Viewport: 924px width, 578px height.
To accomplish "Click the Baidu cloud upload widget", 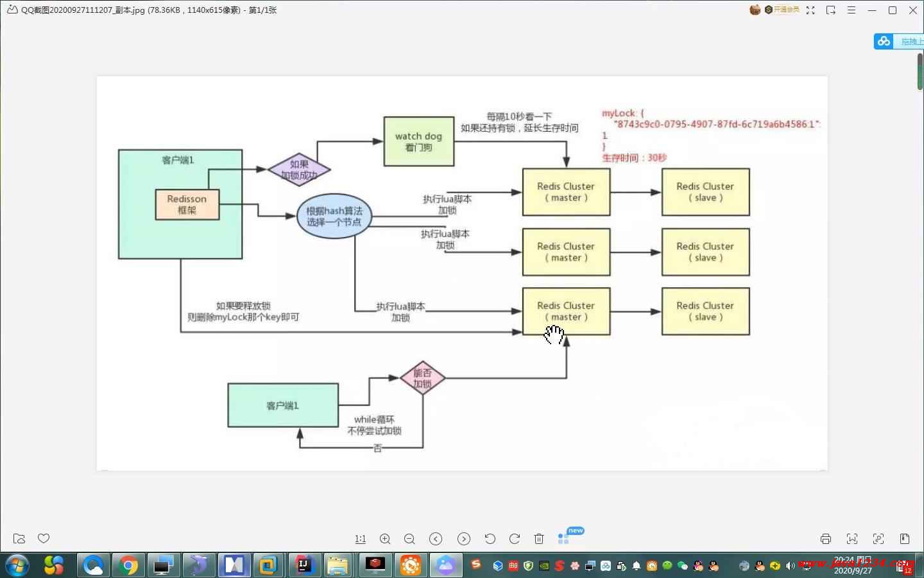I will (x=898, y=41).
